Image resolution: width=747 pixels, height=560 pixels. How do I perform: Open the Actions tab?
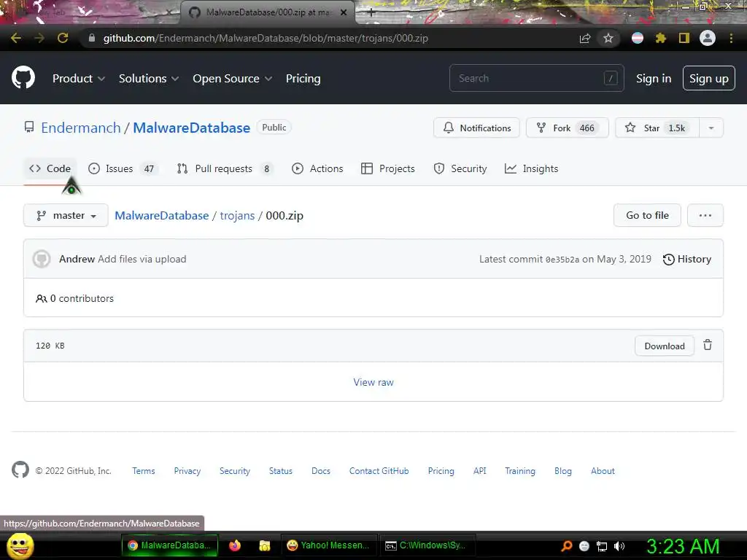pyautogui.click(x=317, y=168)
